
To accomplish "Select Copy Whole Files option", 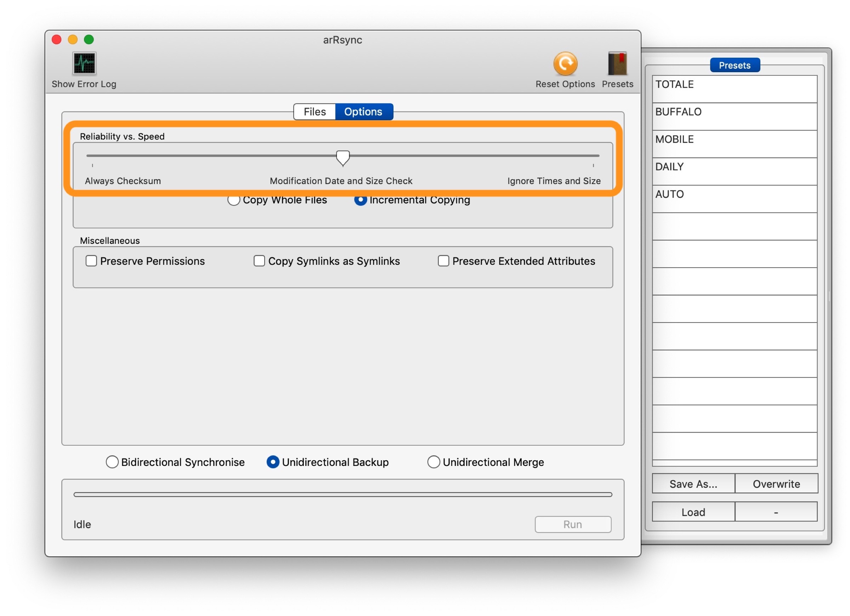I will point(234,201).
